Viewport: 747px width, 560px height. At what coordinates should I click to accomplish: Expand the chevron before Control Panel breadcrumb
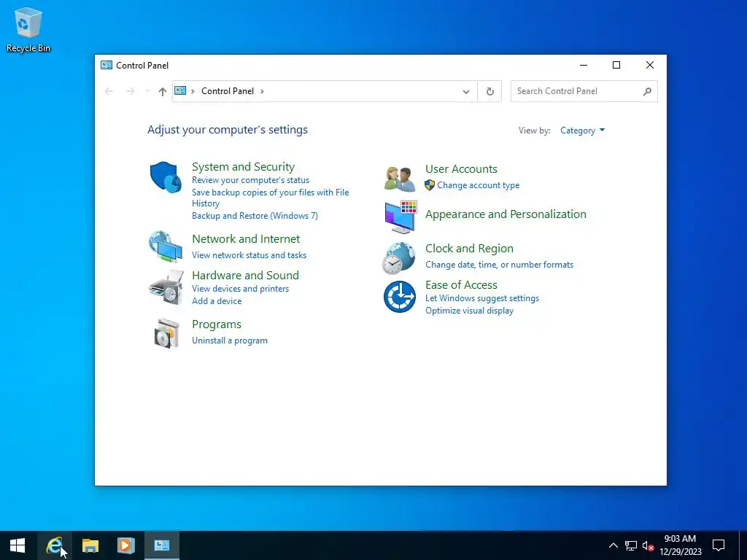[193, 91]
